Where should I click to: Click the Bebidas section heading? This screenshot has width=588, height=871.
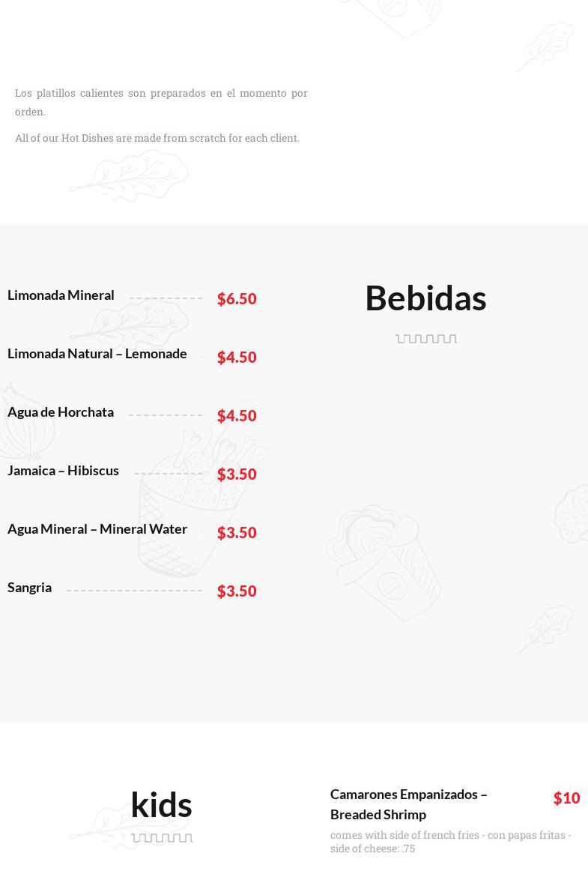pos(426,298)
